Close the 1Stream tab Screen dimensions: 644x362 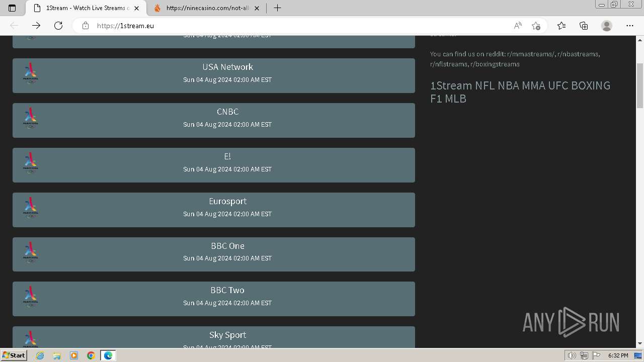point(136,8)
